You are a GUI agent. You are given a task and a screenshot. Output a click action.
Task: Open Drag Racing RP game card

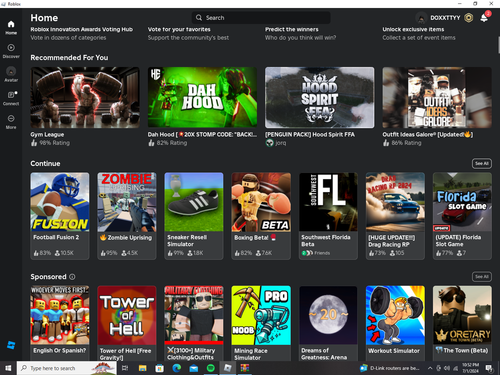click(x=395, y=216)
